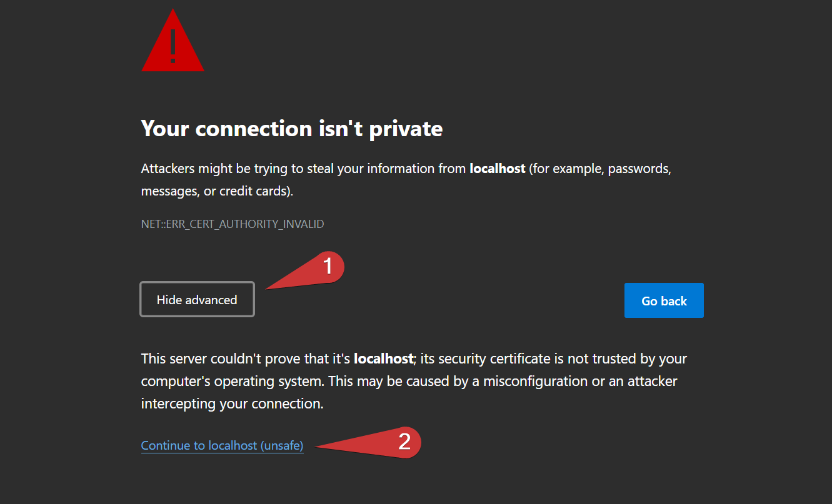Click the blue Go back button
The image size is (832, 504).
point(664,300)
